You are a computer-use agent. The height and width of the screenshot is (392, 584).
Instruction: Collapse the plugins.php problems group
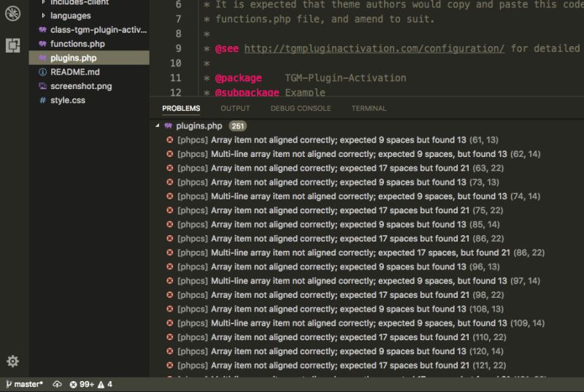point(157,126)
